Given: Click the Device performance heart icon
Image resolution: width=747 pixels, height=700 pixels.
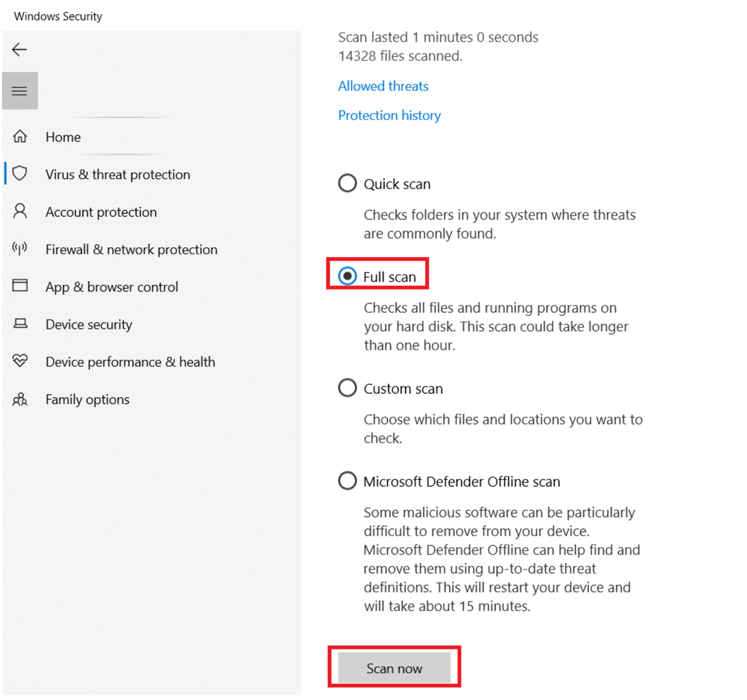Looking at the screenshot, I should click(20, 360).
